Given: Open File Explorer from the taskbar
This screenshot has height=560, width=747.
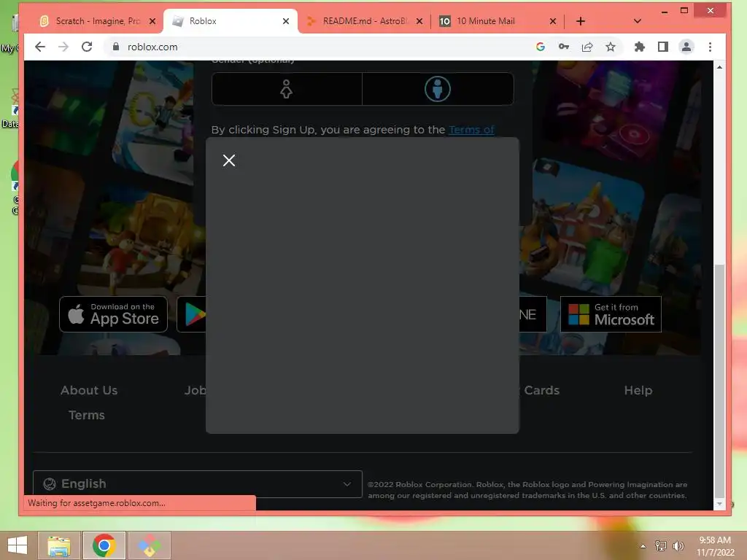Looking at the screenshot, I should point(59,545).
